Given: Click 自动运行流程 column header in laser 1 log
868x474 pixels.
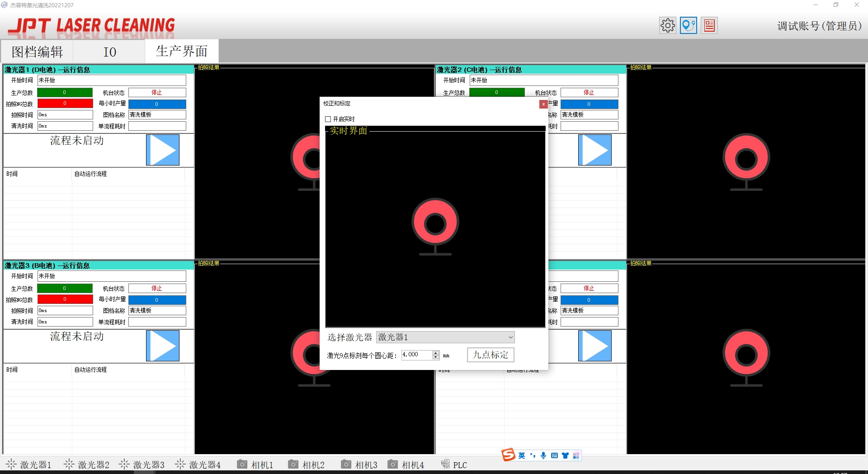Looking at the screenshot, I should click(x=90, y=174).
